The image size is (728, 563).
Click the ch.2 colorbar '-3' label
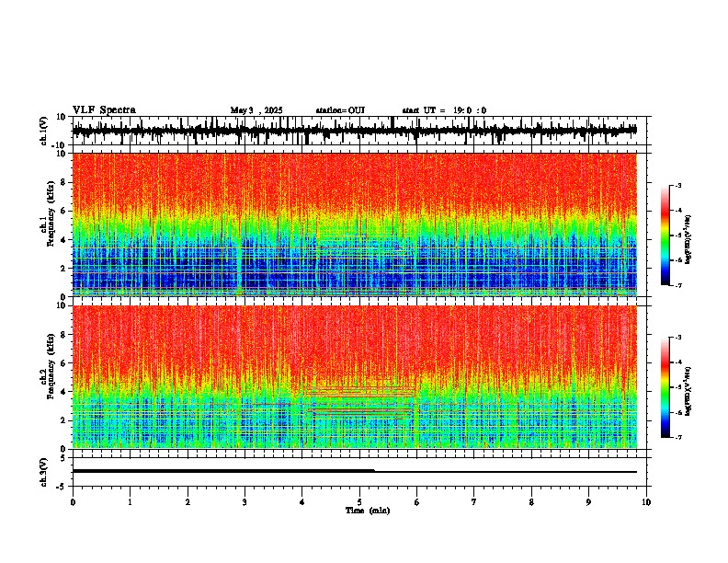678,338
